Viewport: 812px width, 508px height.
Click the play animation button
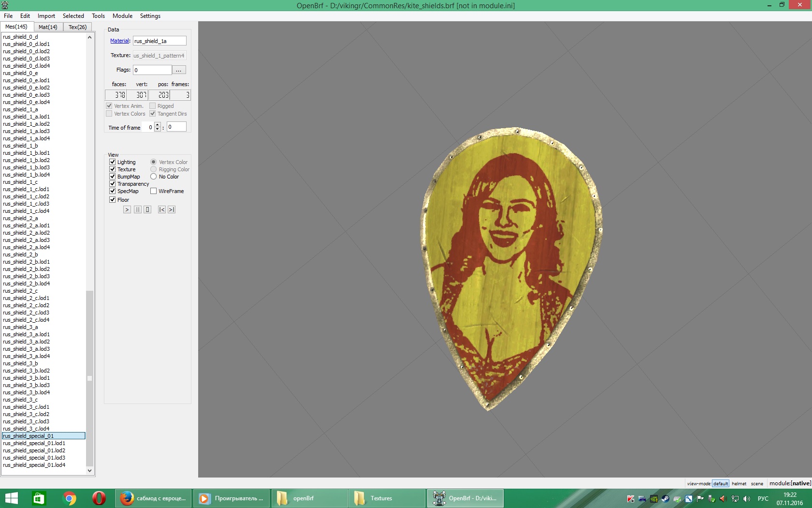coord(127,209)
